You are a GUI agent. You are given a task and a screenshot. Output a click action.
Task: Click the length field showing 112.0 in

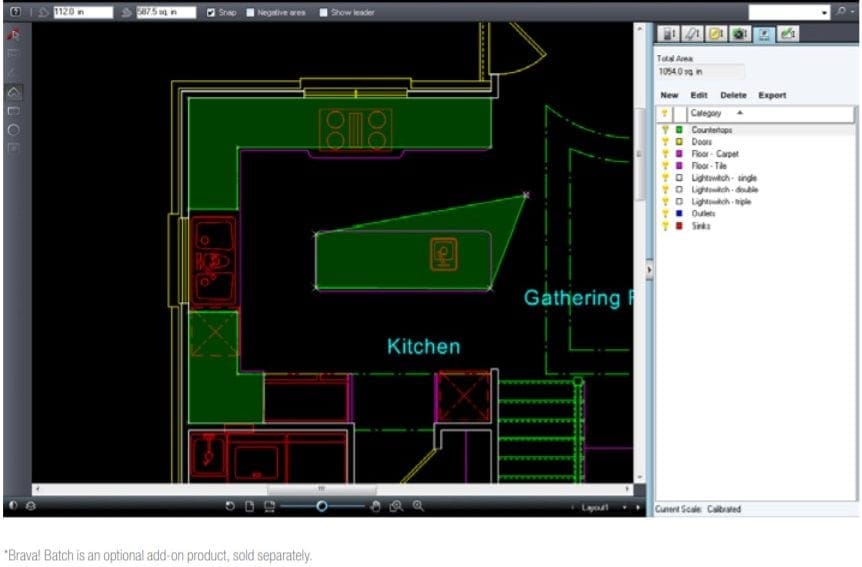pos(83,12)
